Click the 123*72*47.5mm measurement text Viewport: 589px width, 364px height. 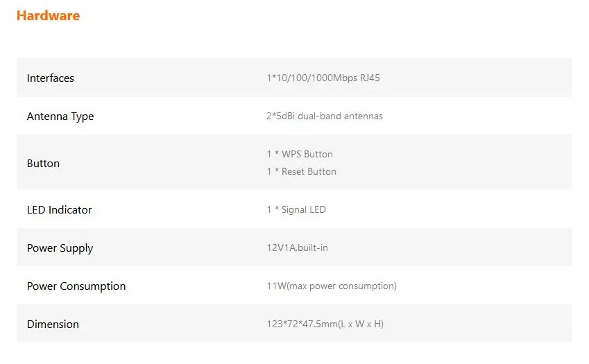pos(301,324)
